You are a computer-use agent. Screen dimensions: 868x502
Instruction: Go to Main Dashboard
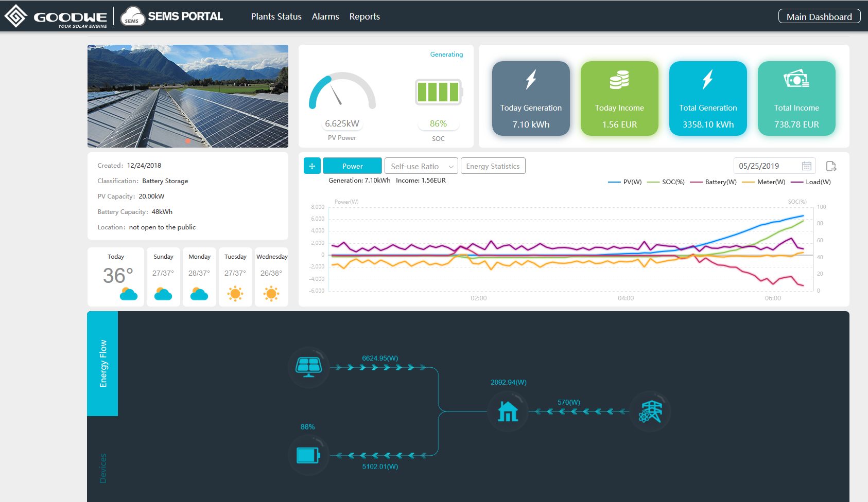coord(819,16)
